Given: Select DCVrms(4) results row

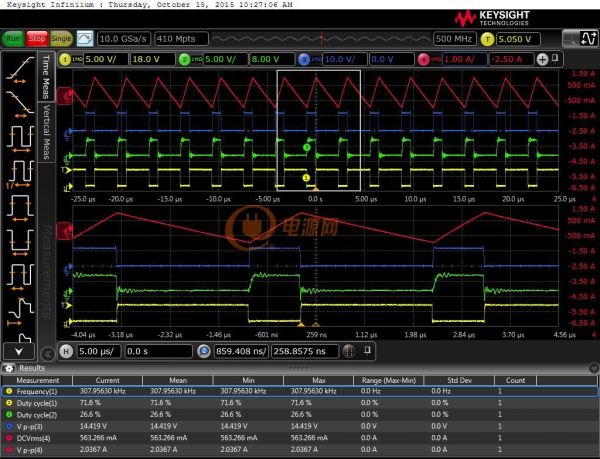Looking at the screenshot, I should (299, 438).
